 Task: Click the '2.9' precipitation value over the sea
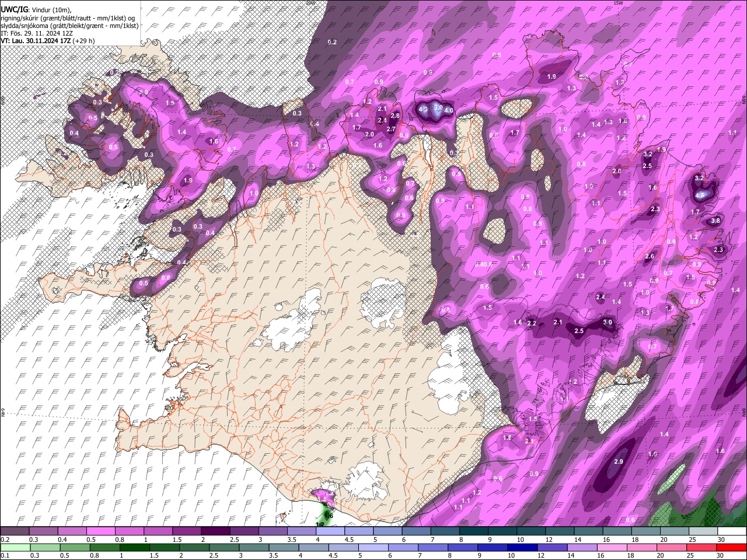(619, 462)
